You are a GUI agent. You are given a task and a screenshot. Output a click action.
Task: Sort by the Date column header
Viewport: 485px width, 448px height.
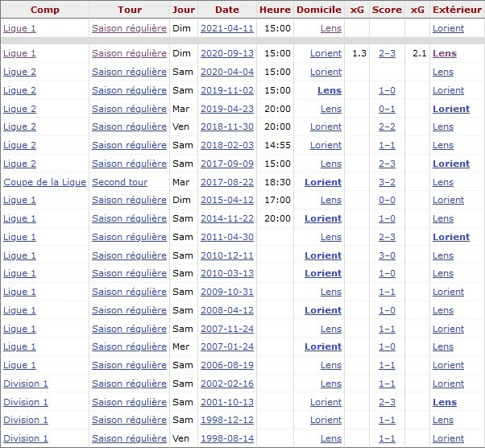(227, 10)
